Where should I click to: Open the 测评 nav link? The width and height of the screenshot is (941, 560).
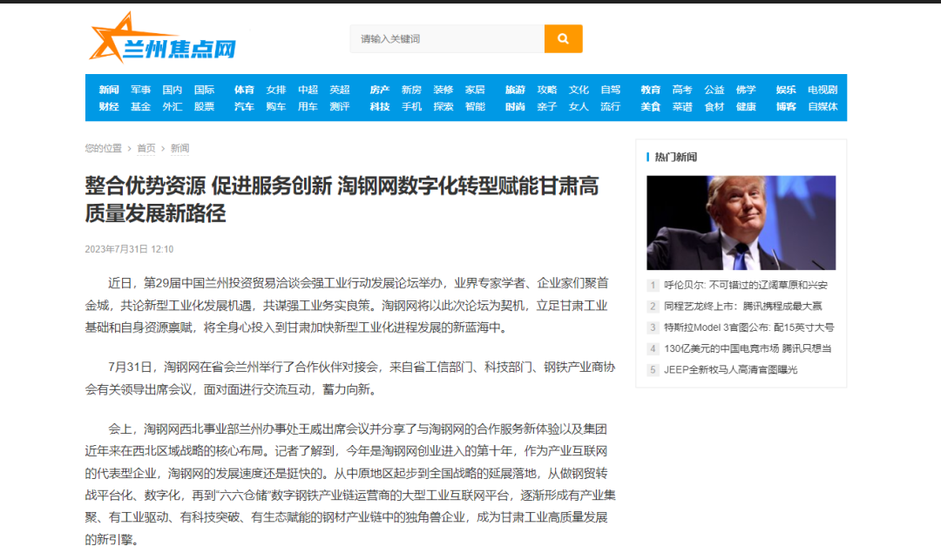coord(340,107)
